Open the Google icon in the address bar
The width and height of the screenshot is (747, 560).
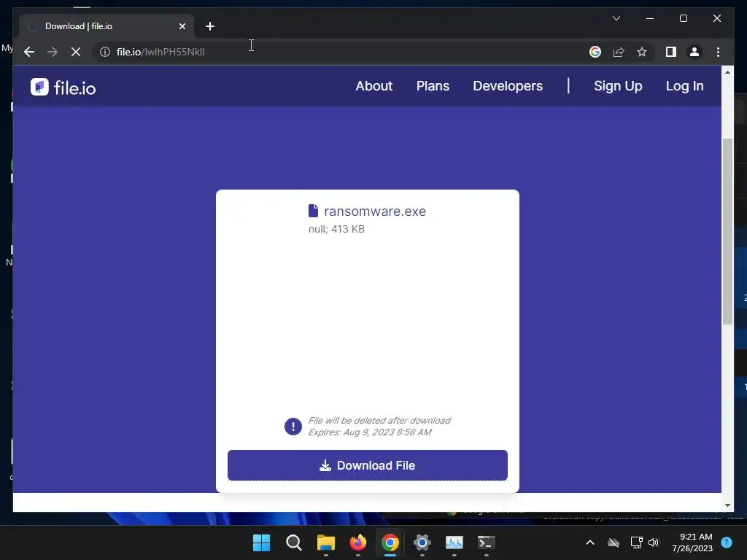(x=595, y=52)
